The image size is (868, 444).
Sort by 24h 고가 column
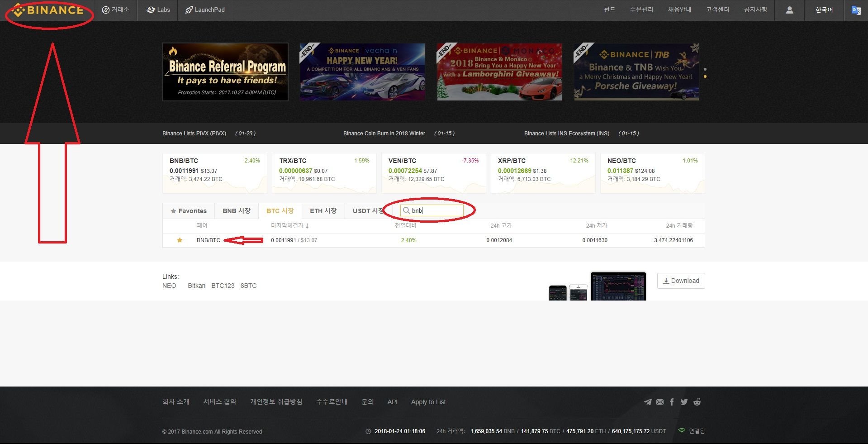(x=501, y=225)
